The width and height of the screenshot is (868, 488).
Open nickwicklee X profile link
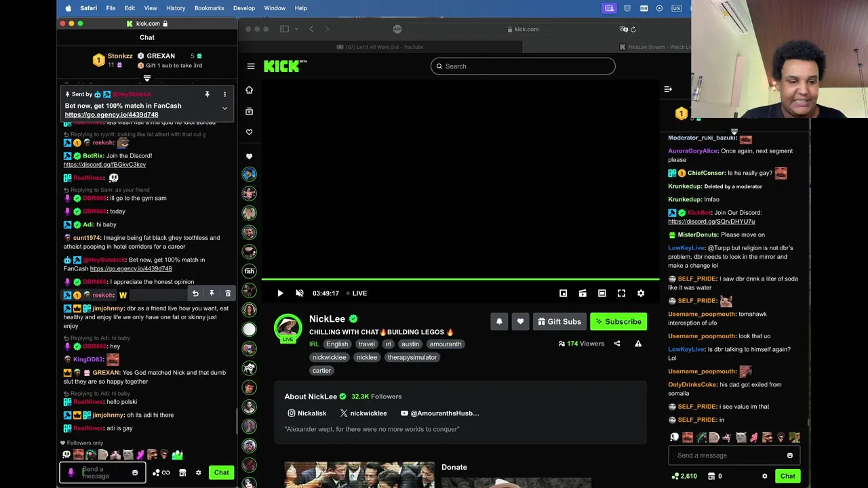coord(363,413)
